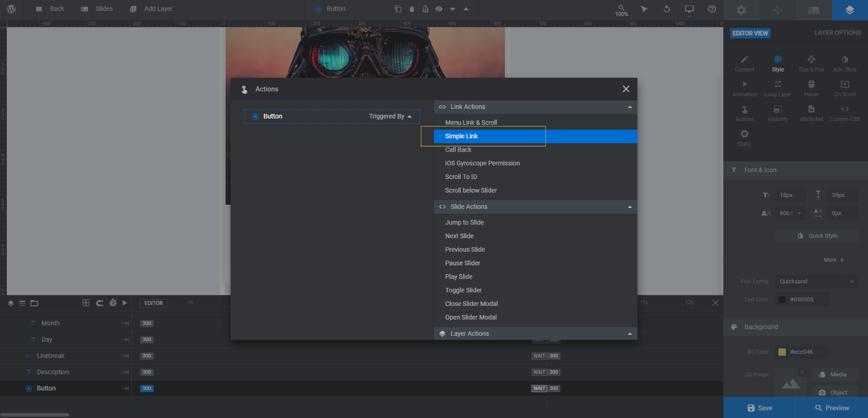Select the Button radio in Actions dialog
The image size is (868, 418).
pyautogui.click(x=255, y=116)
